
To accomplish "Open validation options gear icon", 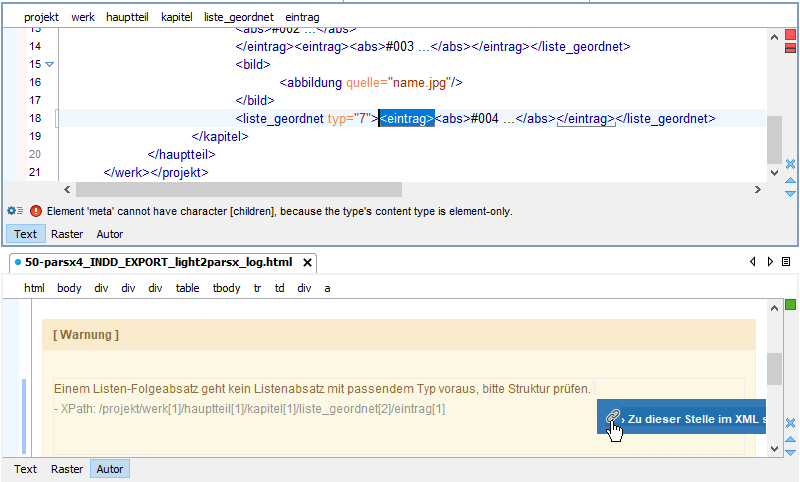I will 15,211.
